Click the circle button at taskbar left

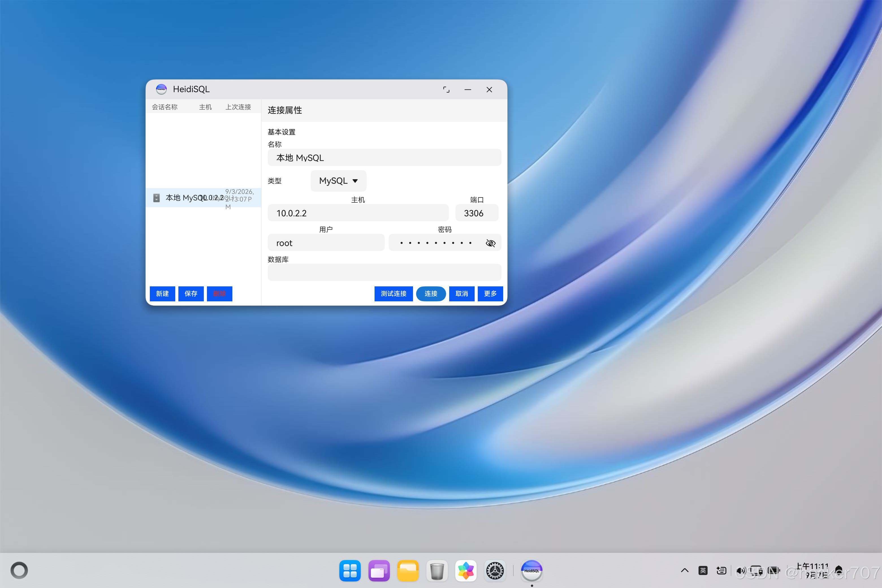(x=19, y=570)
